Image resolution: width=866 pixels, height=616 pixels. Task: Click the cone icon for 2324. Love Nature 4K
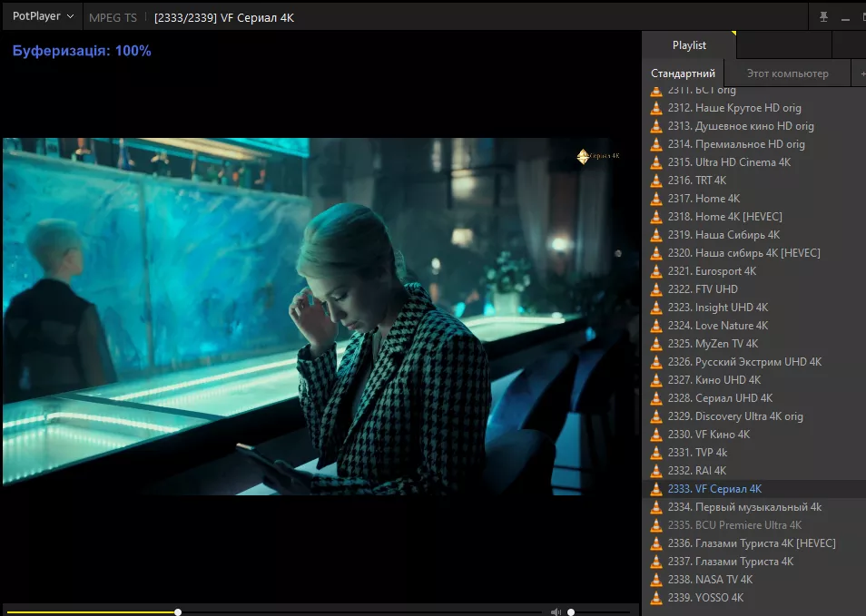point(656,326)
